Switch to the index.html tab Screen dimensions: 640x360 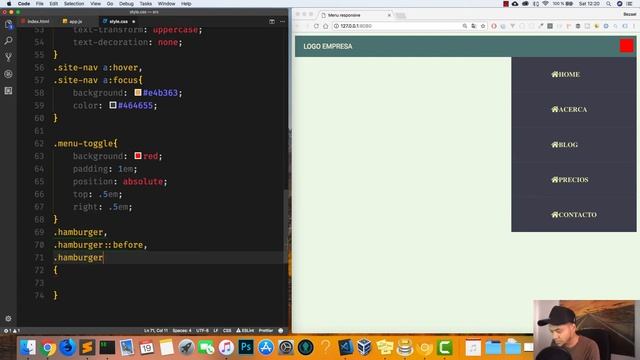coord(36,21)
